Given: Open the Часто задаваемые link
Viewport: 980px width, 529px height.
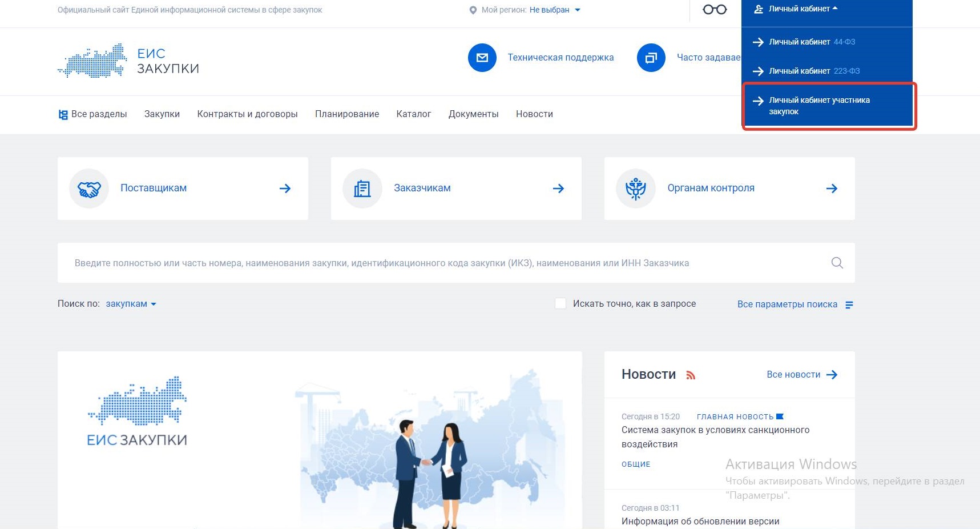Looking at the screenshot, I should [x=708, y=58].
